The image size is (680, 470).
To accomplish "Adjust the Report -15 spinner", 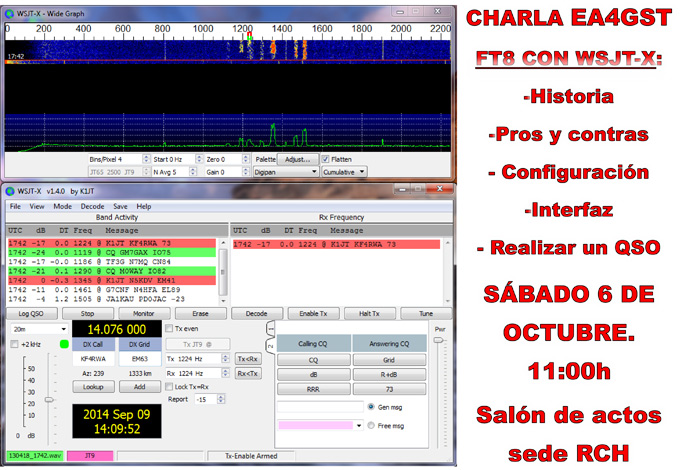I will click(x=221, y=399).
